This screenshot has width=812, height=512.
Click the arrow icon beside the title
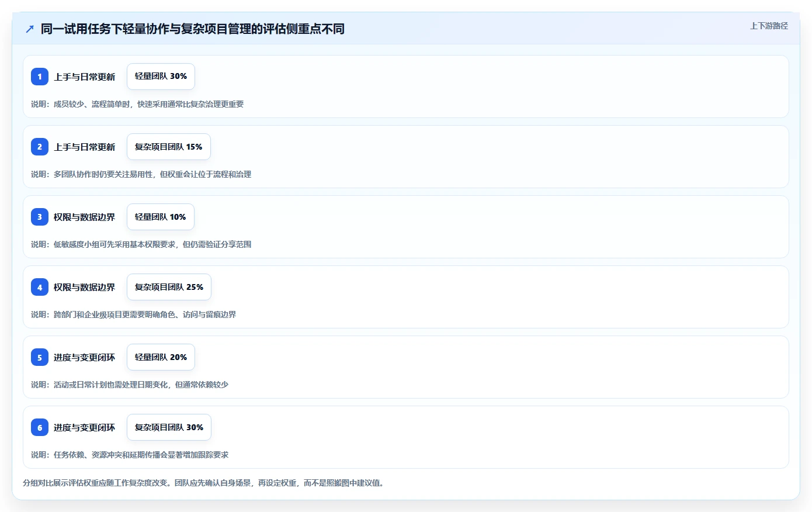[x=30, y=29]
